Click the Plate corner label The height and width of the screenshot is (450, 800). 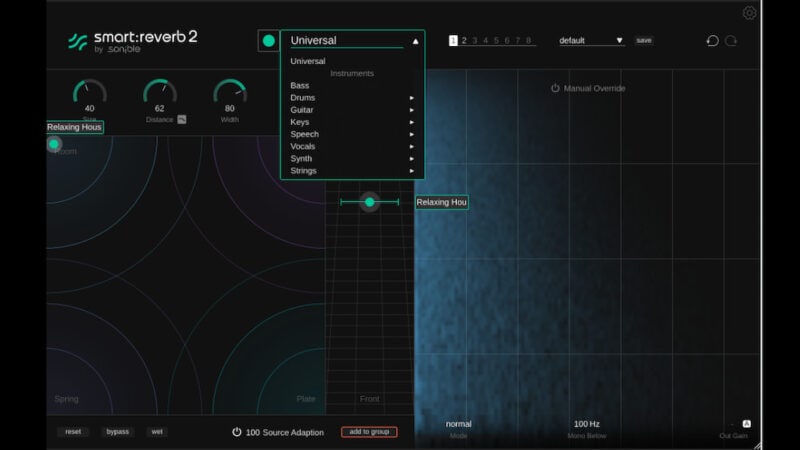tap(306, 398)
